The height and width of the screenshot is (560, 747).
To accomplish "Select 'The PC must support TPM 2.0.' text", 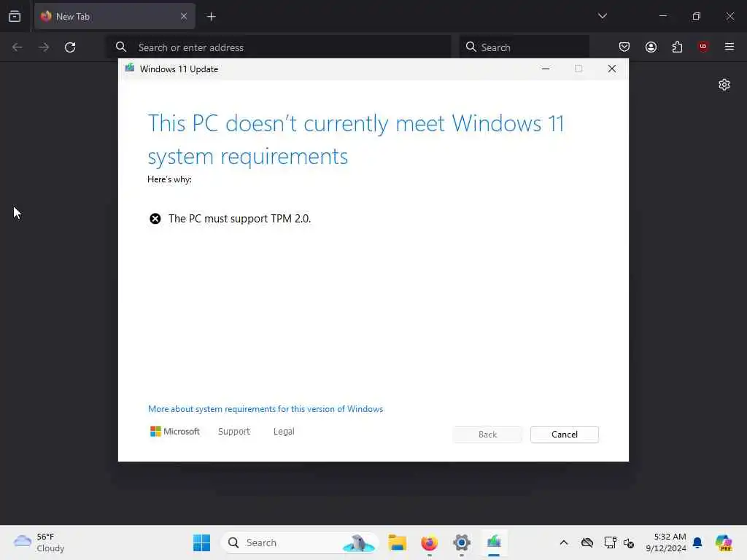I will [x=239, y=219].
